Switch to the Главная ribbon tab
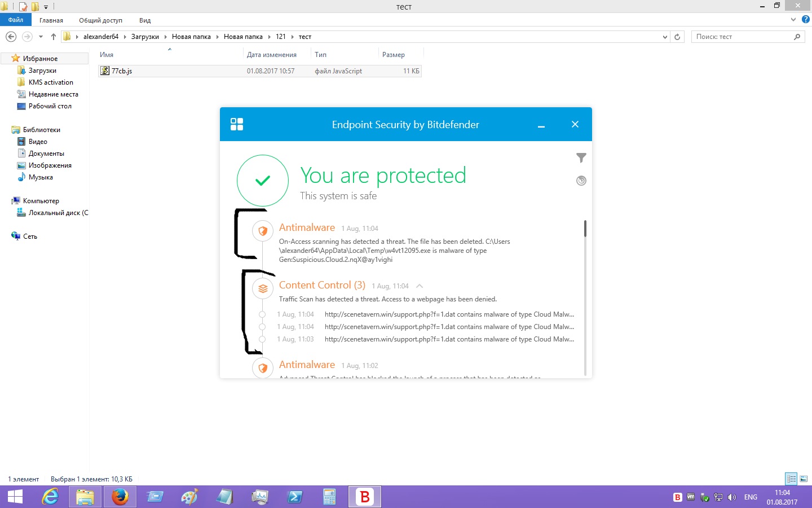The width and height of the screenshot is (812, 508). [x=51, y=20]
